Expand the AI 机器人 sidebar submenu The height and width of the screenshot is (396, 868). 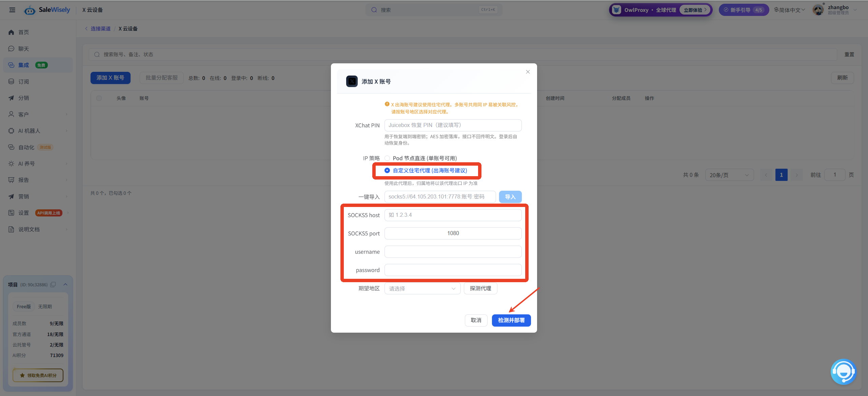point(66,131)
